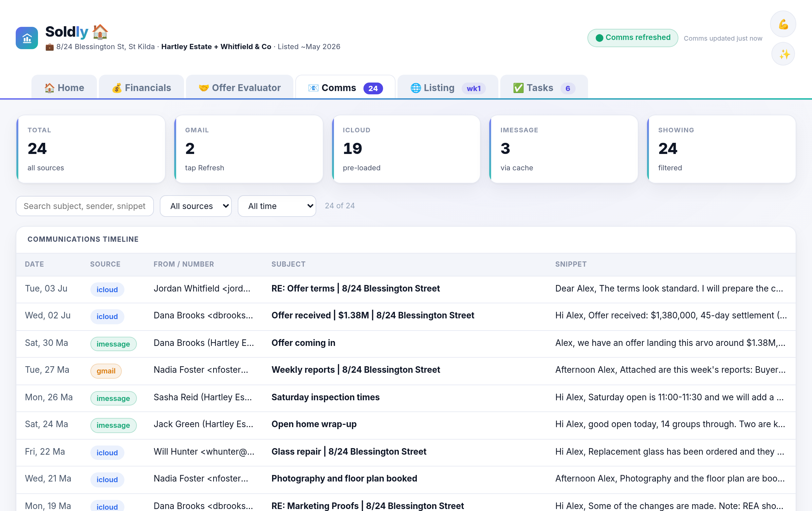Screen dimensions: 812x511
Task: Click icloud tag in the Fri, 22 Ma row
Action: coord(107,453)
